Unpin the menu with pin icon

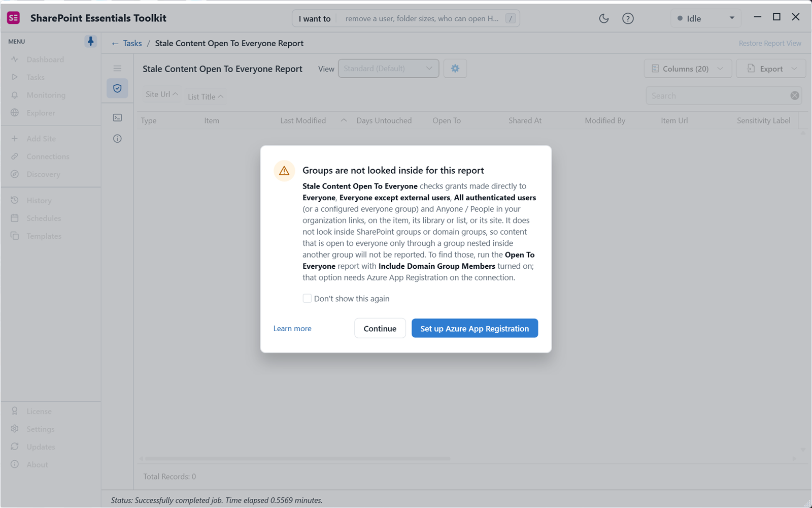pyautogui.click(x=90, y=41)
